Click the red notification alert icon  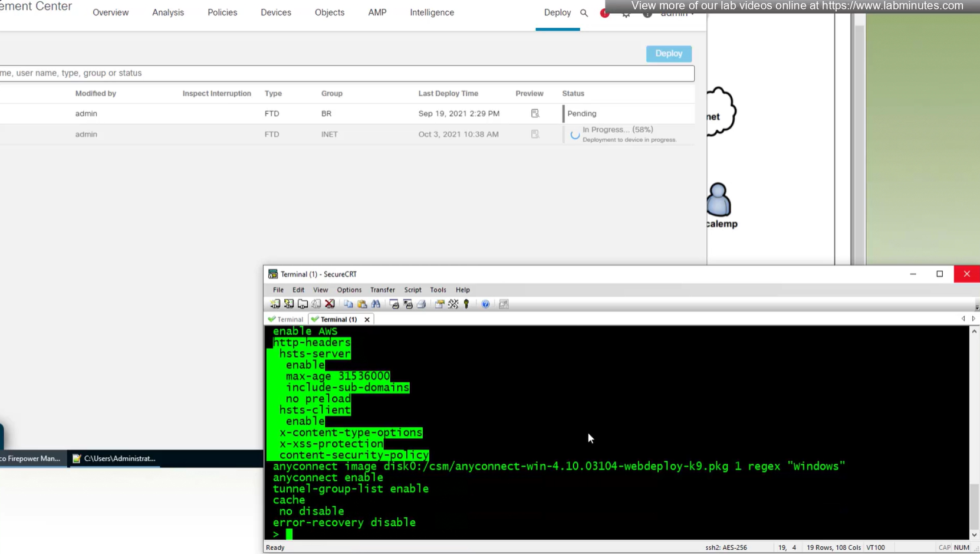pos(604,13)
